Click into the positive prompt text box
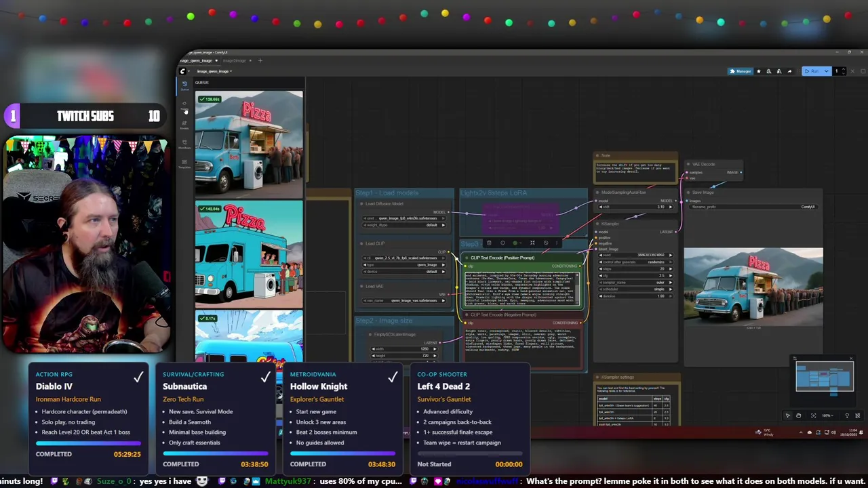 [522, 288]
